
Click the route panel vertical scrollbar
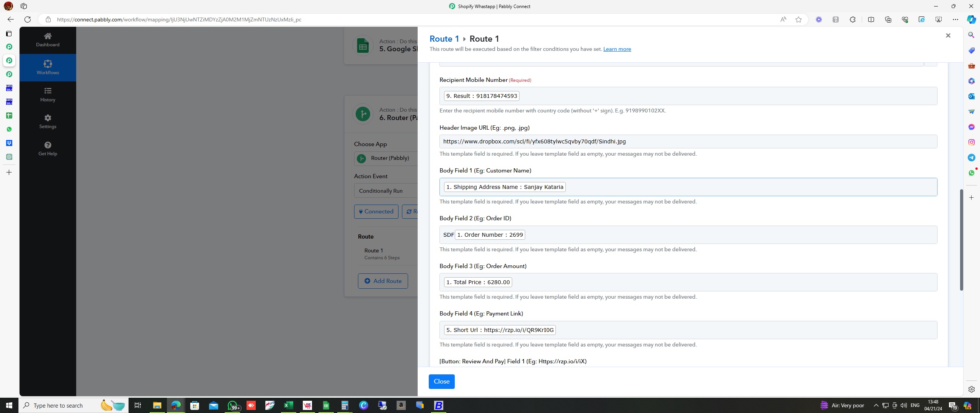(x=961, y=240)
